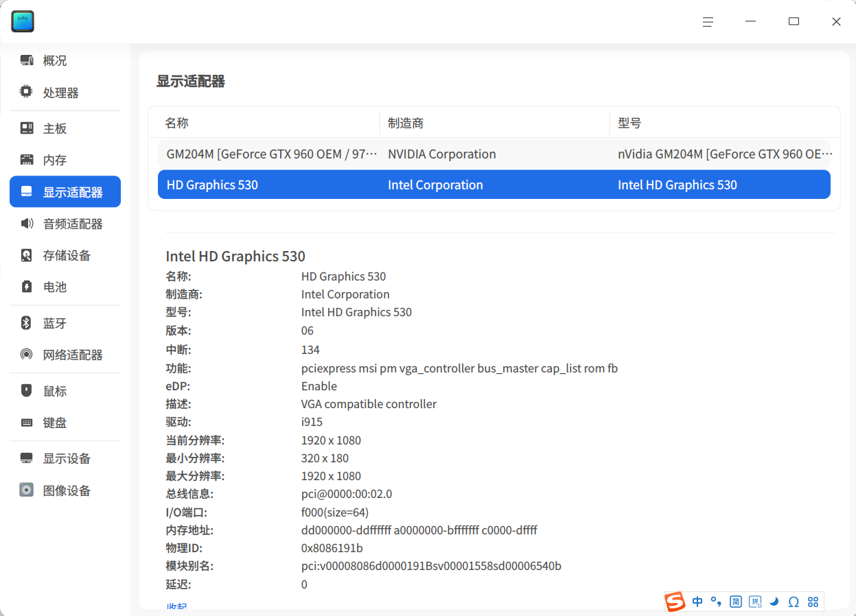This screenshot has width=856, height=616.
Task: Open the Ω special symbols panel
Action: coord(794,602)
